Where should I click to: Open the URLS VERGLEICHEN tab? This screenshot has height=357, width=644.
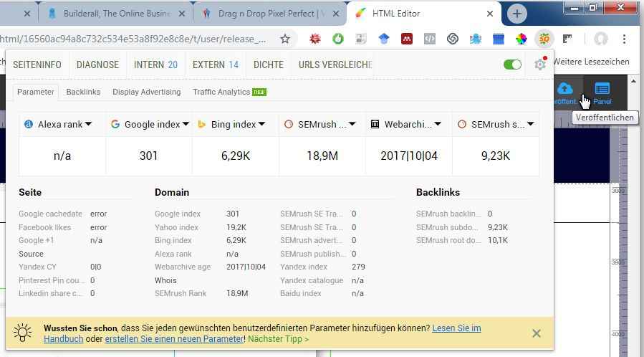pyautogui.click(x=335, y=65)
